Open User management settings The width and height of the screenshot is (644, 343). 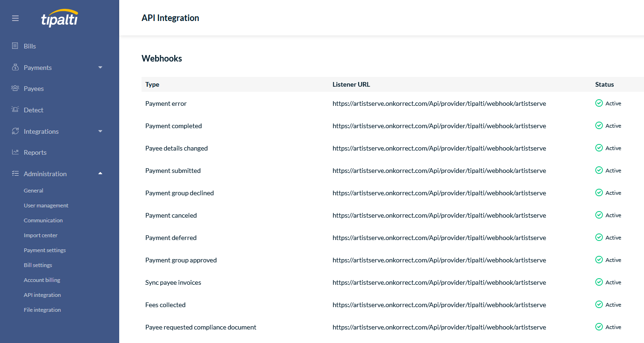pos(46,206)
